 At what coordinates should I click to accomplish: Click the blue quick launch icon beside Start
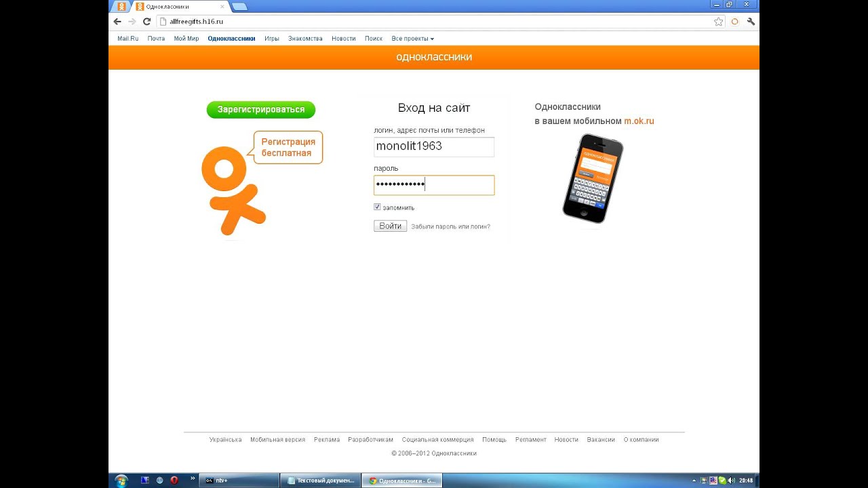click(144, 481)
